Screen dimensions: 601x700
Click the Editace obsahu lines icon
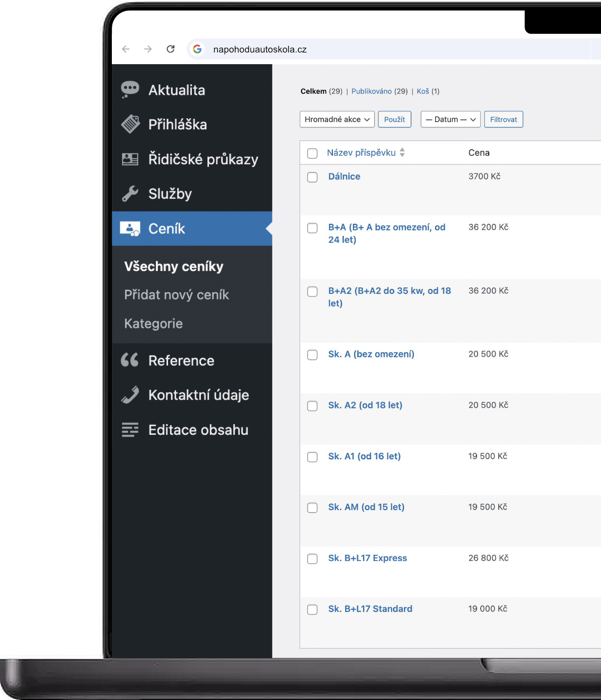[x=130, y=430]
